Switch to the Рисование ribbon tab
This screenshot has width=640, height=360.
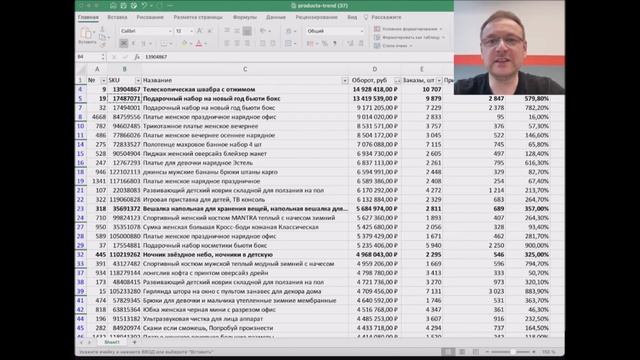pos(150,17)
